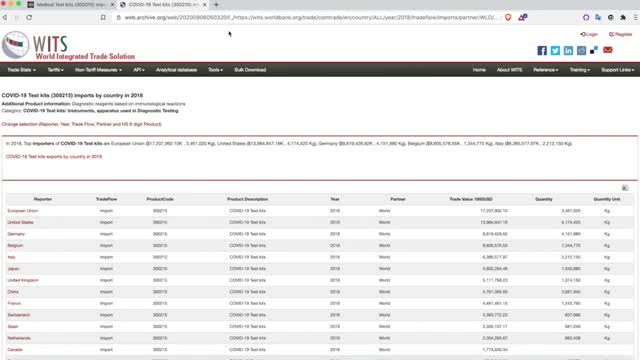The image size is (640, 360).
Task: Open Non-Tariff Measures dropdown
Action: pyautogui.click(x=98, y=70)
